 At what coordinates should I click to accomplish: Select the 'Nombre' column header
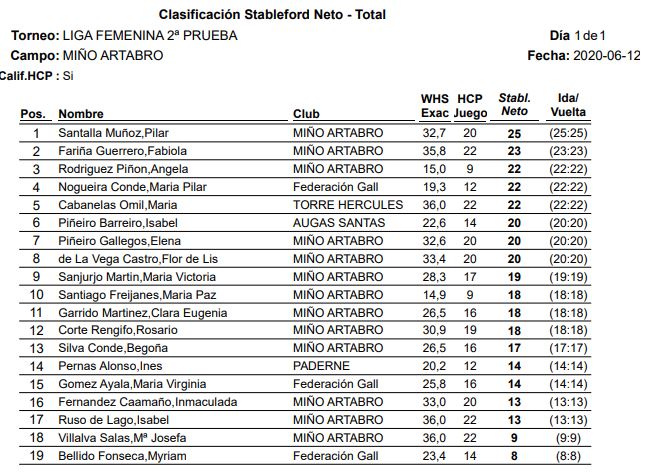[x=81, y=114]
